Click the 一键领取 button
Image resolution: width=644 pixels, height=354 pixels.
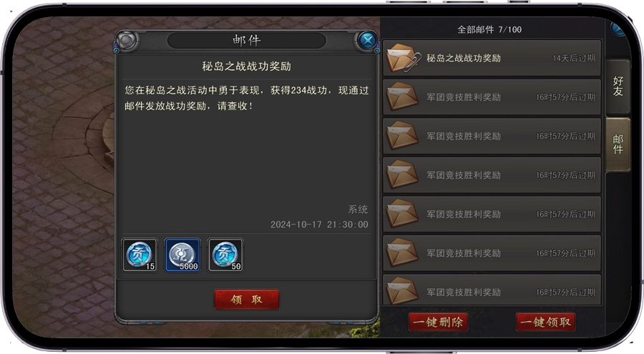tap(545, 322)
